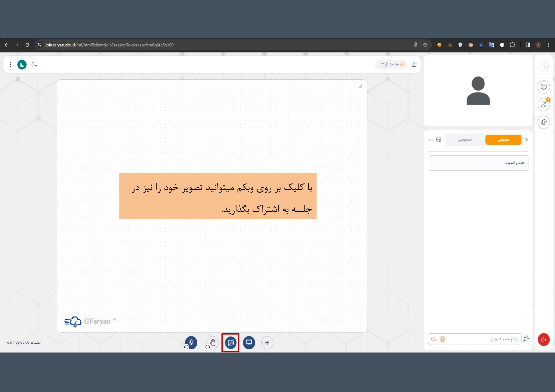555x392 pixels.
Task: Open the emoji picker in chat input
Action: pyautogui.click(x=442, y=339)
